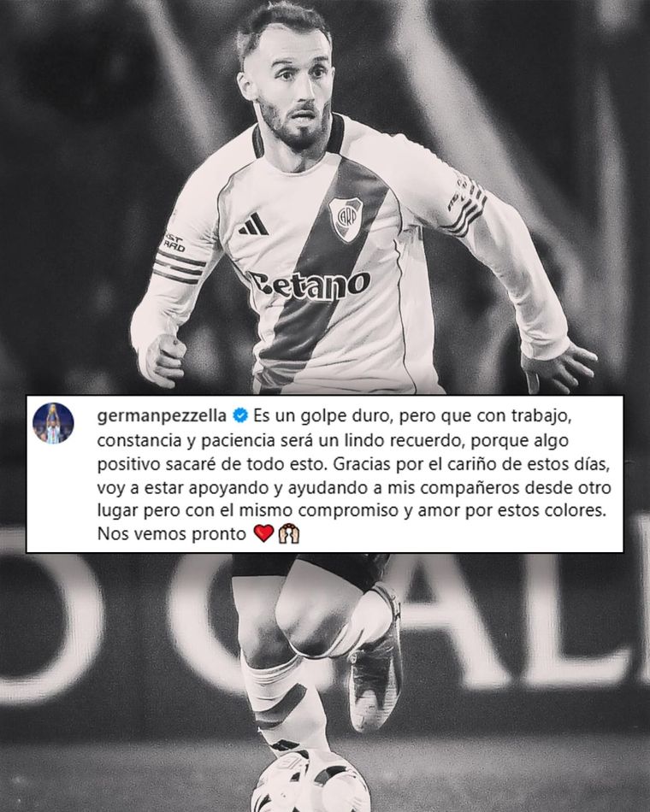
Task: Click the red heart emoji
Action: [263, 533]
